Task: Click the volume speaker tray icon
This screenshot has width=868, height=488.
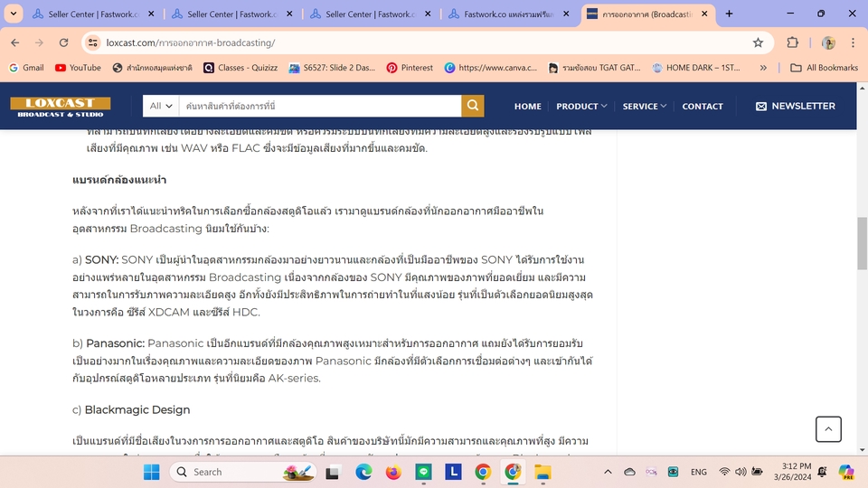Action: [741, 472]
